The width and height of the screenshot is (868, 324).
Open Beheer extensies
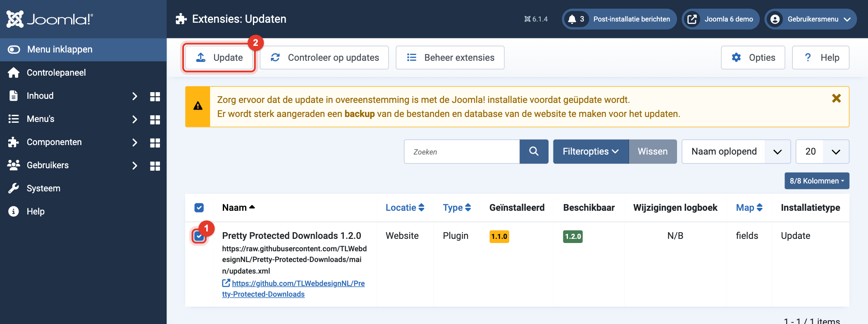pos(450,57)
